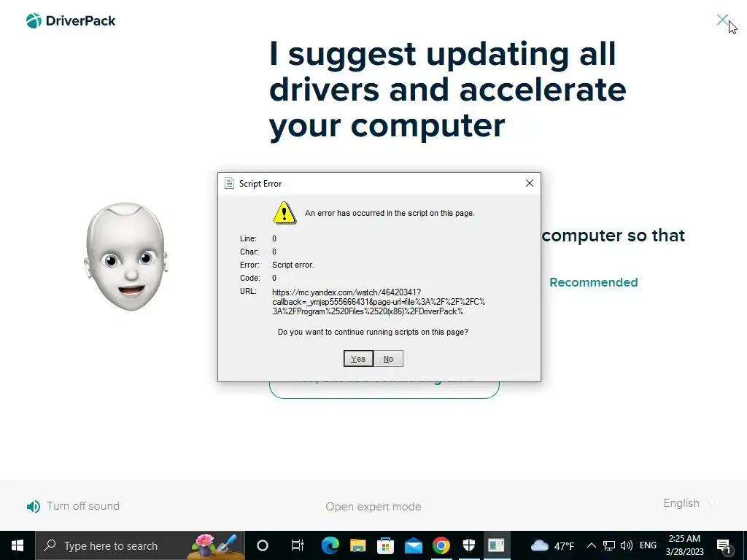Open Task View on taskbar
The image size is (747, 560).
[298, 545]
